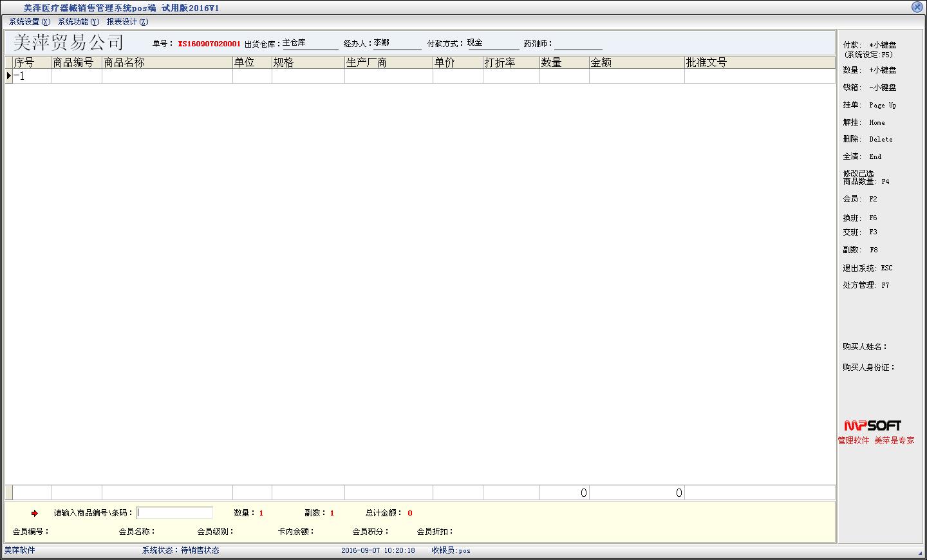
Task: Click the MPSOFT logo
Action: [872, 425]
